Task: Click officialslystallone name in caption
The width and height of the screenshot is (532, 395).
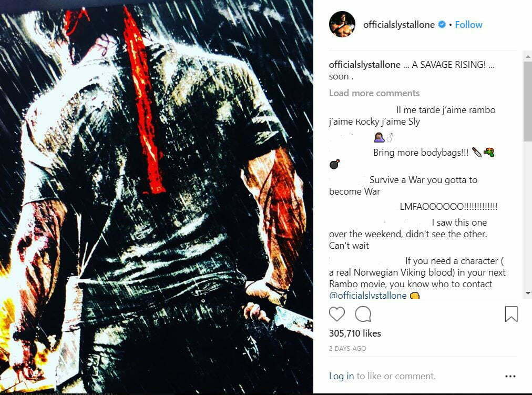Action: [x=365, y=65]
